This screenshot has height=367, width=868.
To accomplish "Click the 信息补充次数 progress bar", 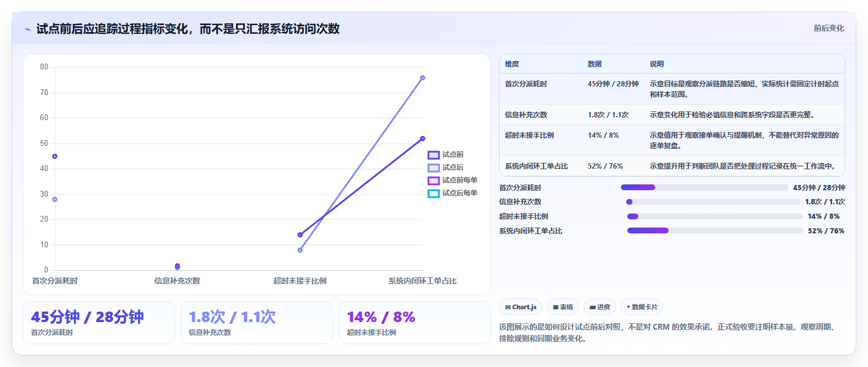I will tap(713, 202).
